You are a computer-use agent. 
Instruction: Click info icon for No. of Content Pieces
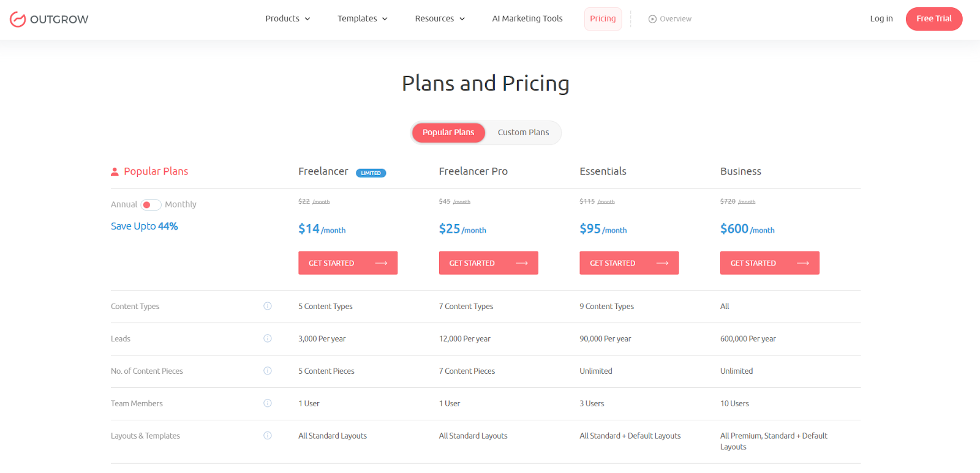coord(268,371)
